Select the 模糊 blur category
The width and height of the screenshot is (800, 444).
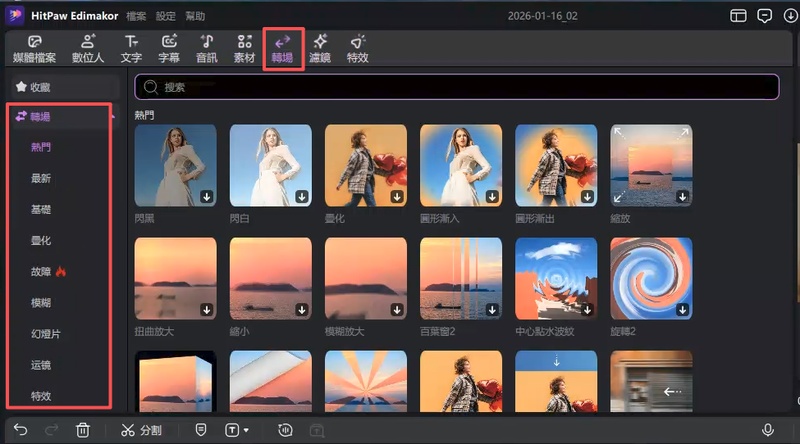pyautogui.click(x=41, y=303)
